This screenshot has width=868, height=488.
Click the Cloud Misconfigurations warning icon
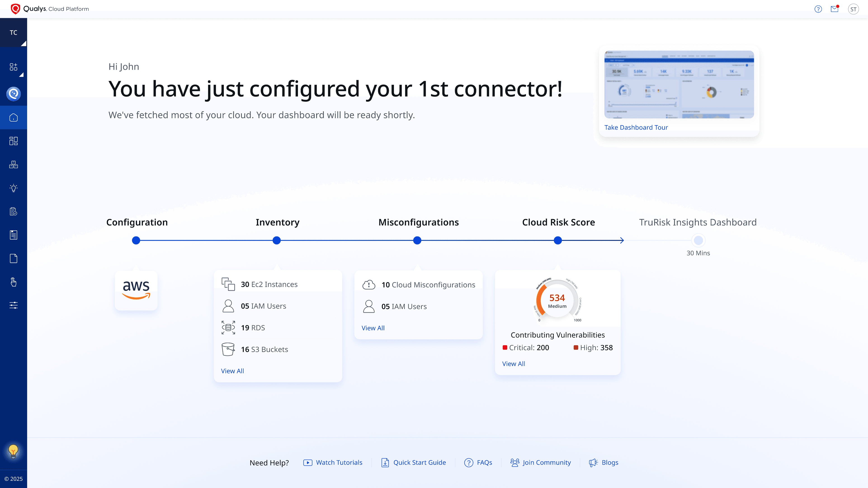(369, 285)
